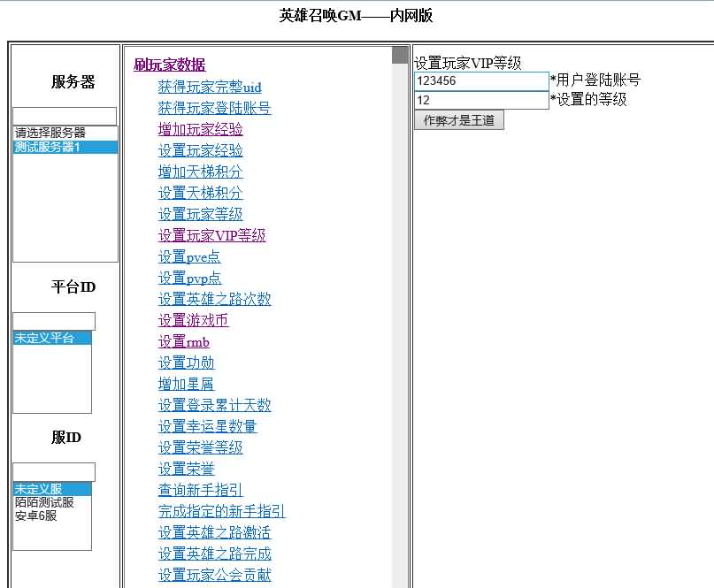Image resolution: width=714 pixels, height=588 pixels.
Task: Open the 刷玩家数据 heading link
Action: [169, 65]
